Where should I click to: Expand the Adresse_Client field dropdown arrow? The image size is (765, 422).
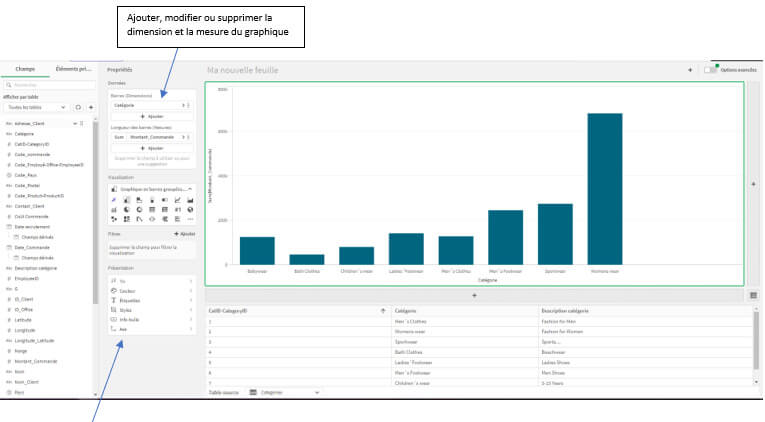click(x=75, y=123)
